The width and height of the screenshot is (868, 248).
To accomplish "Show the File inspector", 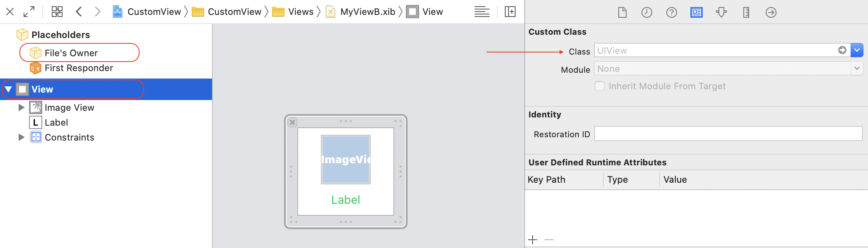I will [x=622, y=12].
